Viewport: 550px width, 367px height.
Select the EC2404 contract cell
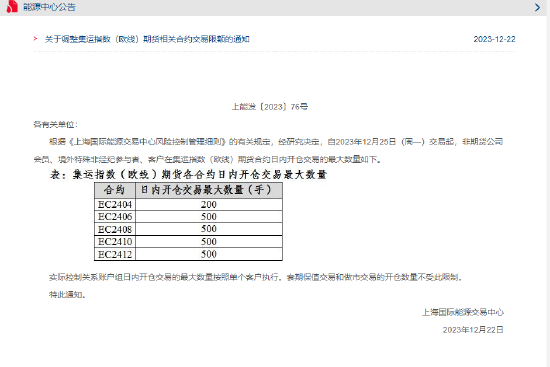tap(115, 205)
